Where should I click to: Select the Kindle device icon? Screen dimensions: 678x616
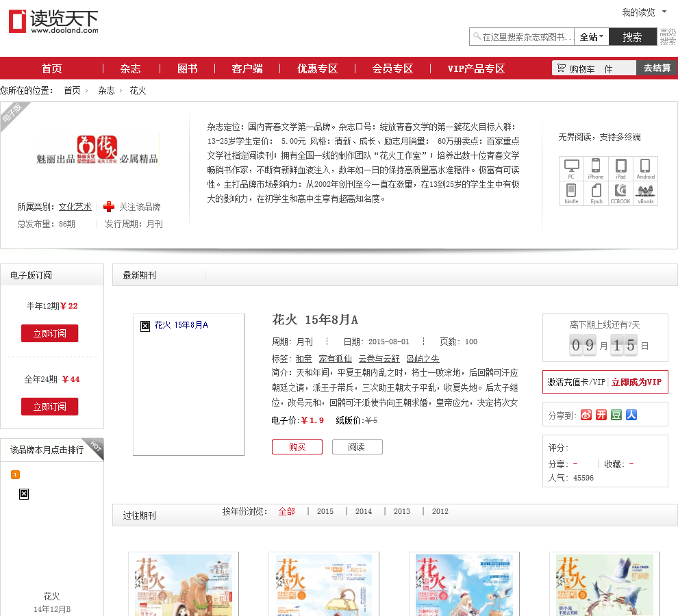(x=571, y=193)
